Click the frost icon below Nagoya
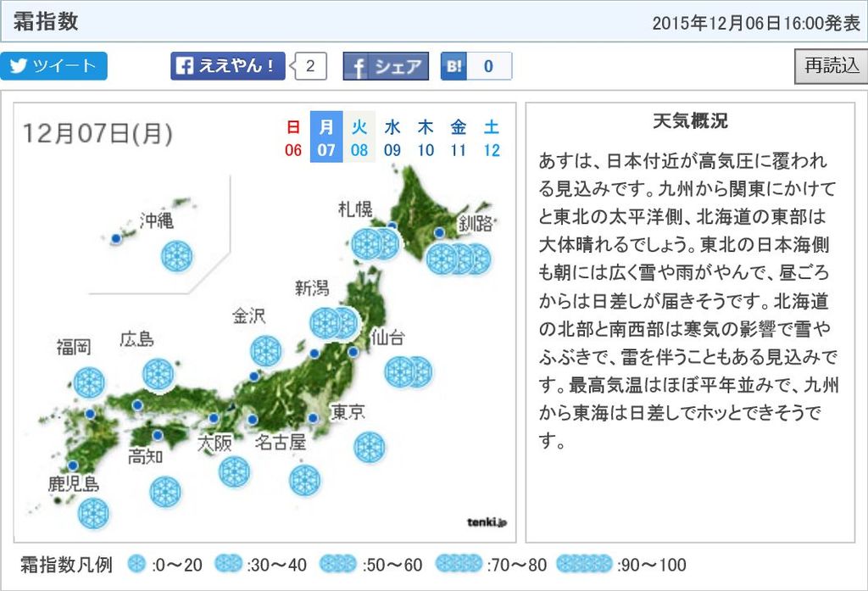This screenshot has width=868, height=591. coord(304,480)
